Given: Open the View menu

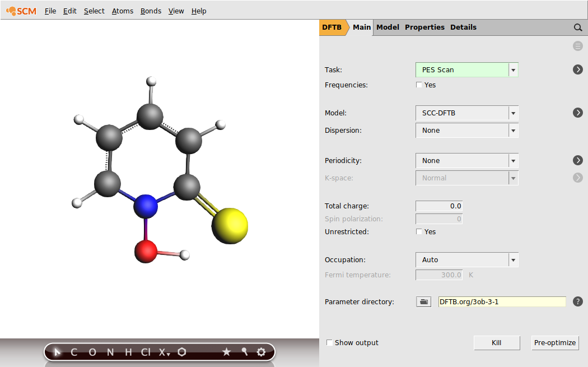Looking at the screenshot, I should pyautogui.click(x=176, y=11).
